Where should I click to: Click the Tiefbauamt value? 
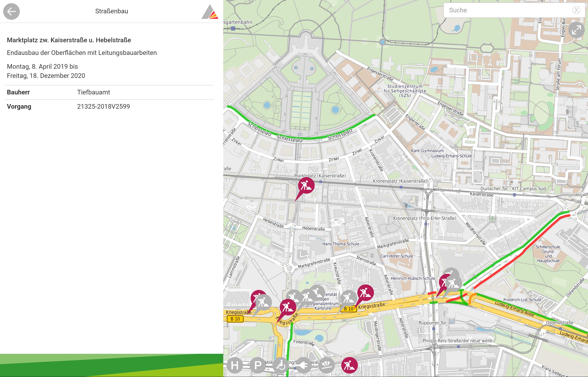tap(93, 92)
